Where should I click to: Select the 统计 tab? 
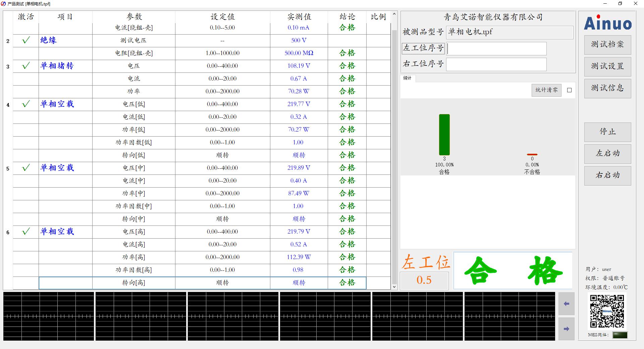407,78
